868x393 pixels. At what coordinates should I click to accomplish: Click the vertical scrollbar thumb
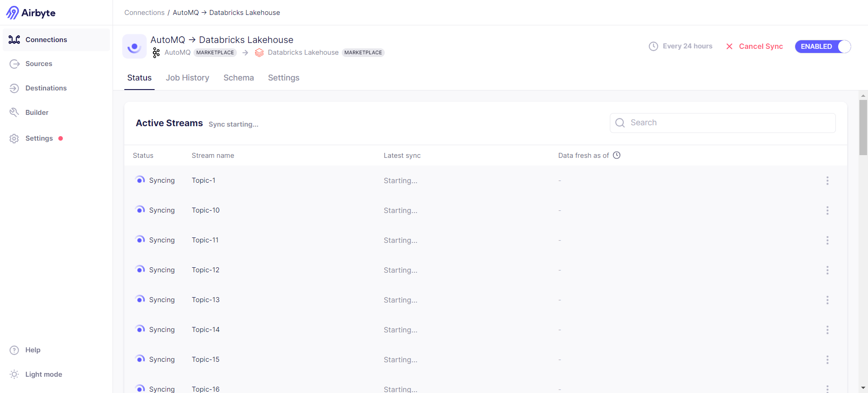point(863,128)
